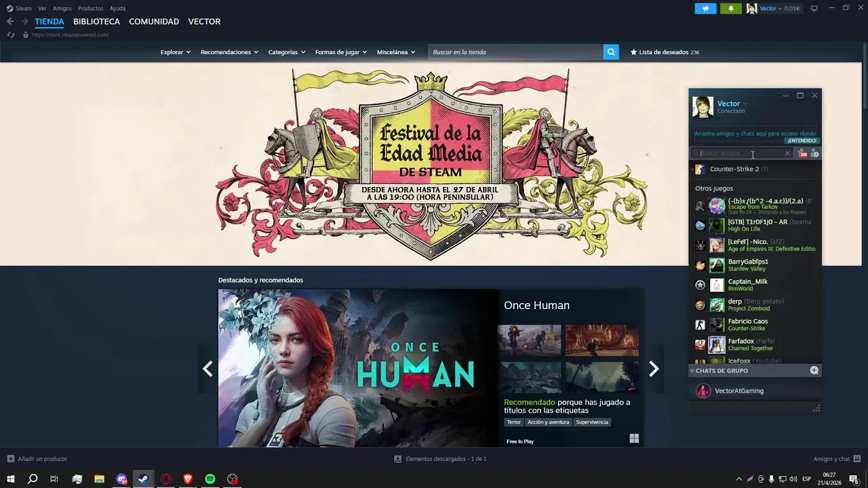Switch to the COMUNIDAD tab
Screen dimensions: 868x488
(154, 22)
